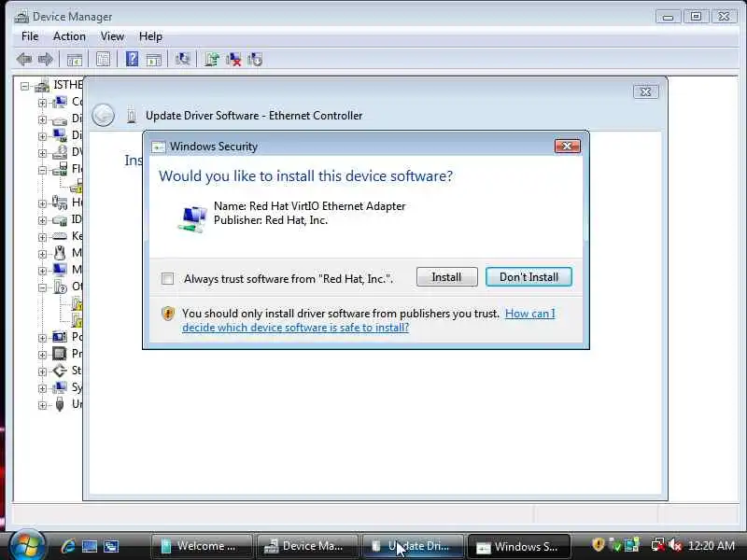Viewport: 747px width, 560px height.
Task: Click the muted volume tray icon
Action: tap(675, 545)
